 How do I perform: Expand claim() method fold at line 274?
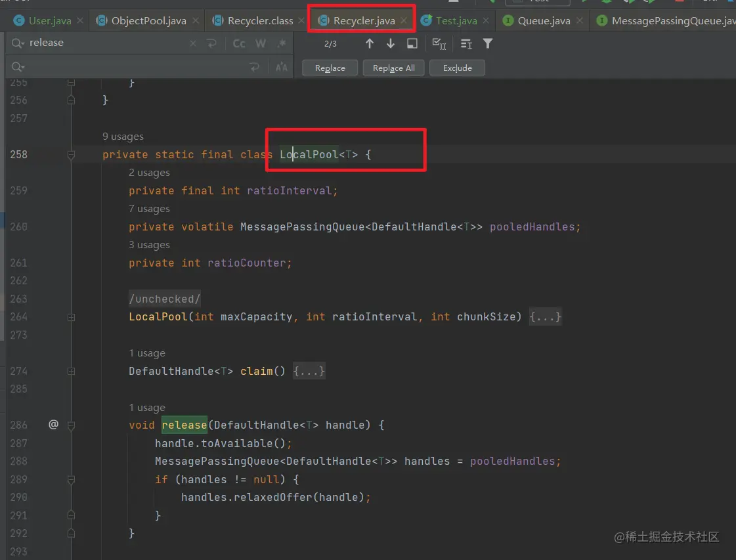tap(72, 372)
